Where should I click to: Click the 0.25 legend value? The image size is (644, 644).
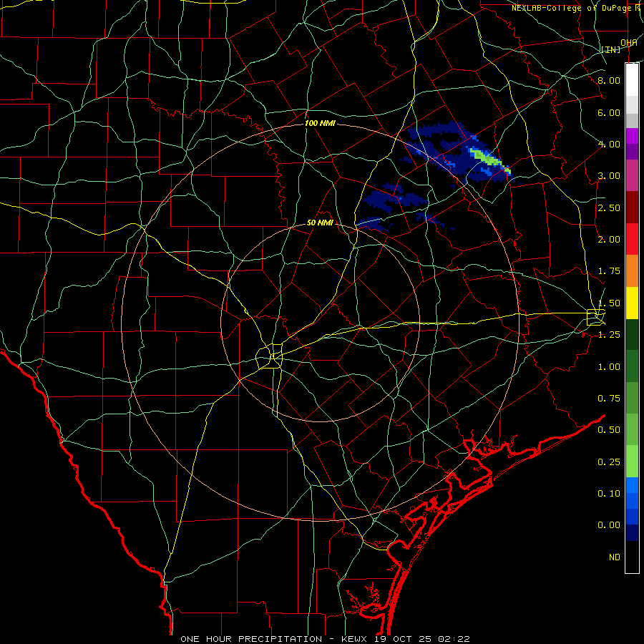(x=609, y=462)
